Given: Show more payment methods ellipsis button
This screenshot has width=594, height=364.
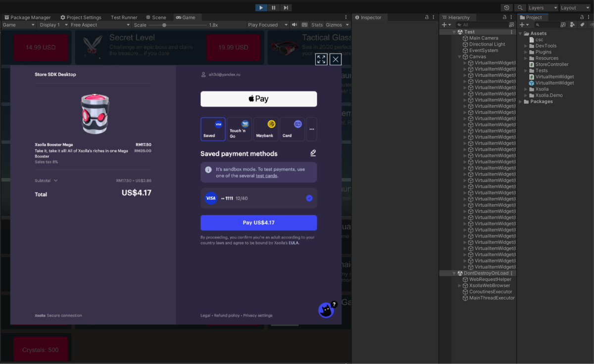Looking at the screenshot, I should pos(311,129).
